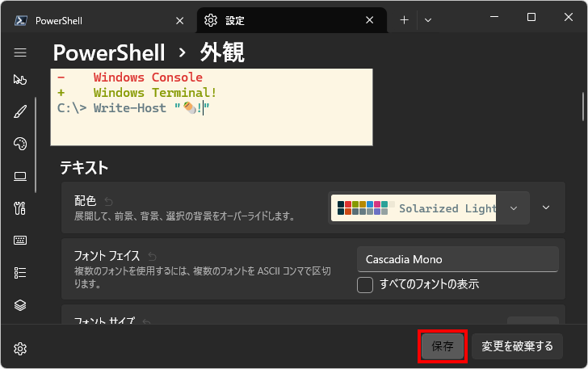Viewport: 588px width, 369px height.
Task: Open the Interaction settings cursor icon
Action: tap(20, 79)
